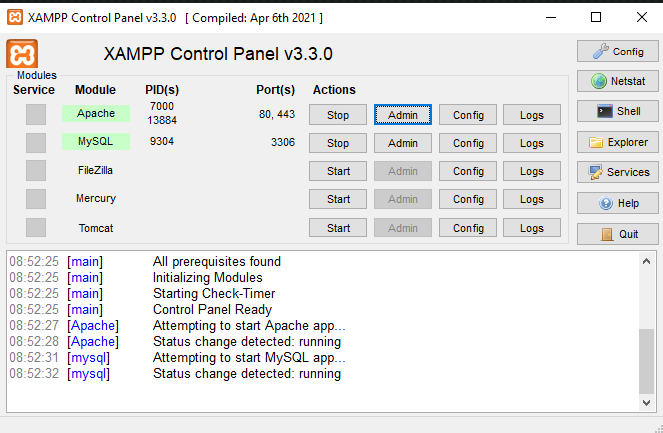Open the Apache Config dropdown button

(x=468, y=115)
